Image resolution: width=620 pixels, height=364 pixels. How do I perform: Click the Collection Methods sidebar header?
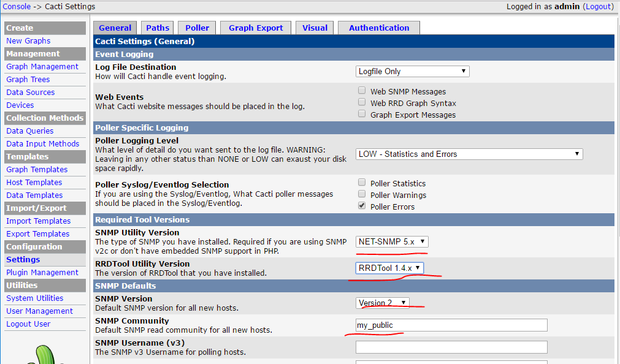coord(45,118)
